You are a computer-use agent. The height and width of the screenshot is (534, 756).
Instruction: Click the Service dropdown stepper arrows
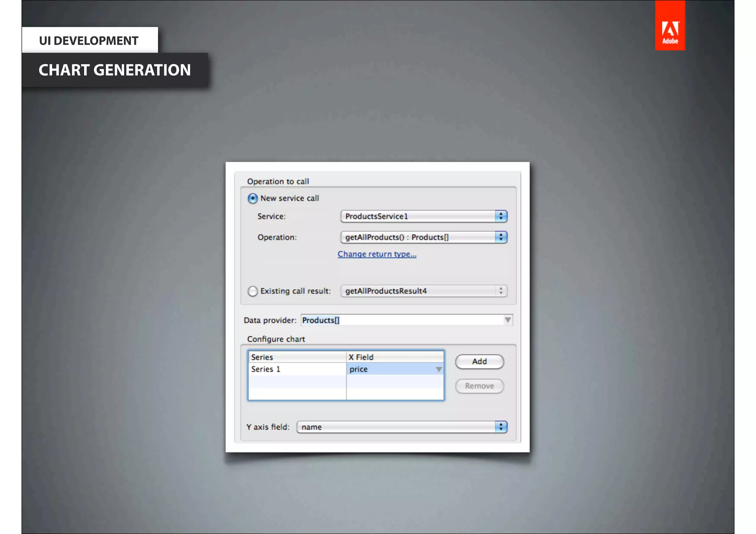pos(501,216)
